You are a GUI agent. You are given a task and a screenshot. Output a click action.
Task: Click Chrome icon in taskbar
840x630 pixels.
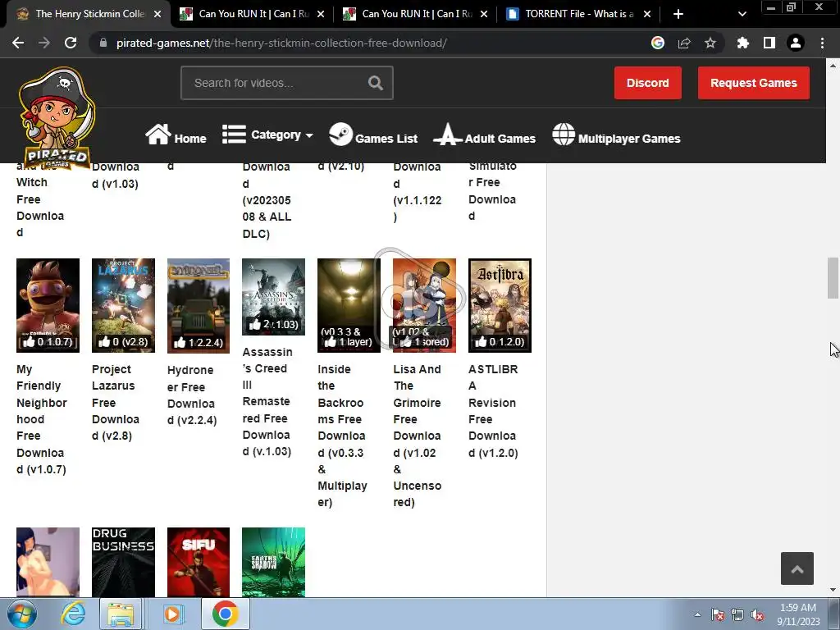[x=225, y=614]
